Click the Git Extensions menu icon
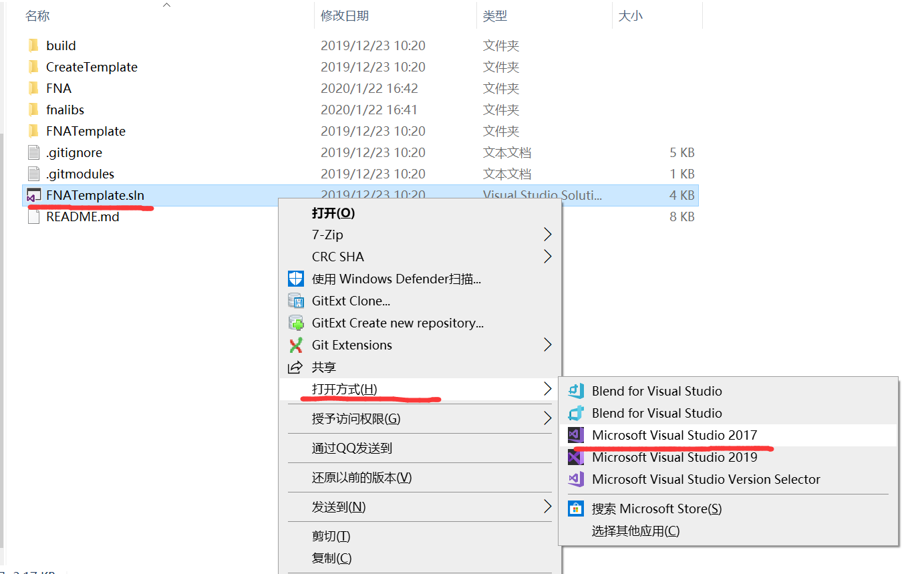Screen dimensions: 924x574 295,345
